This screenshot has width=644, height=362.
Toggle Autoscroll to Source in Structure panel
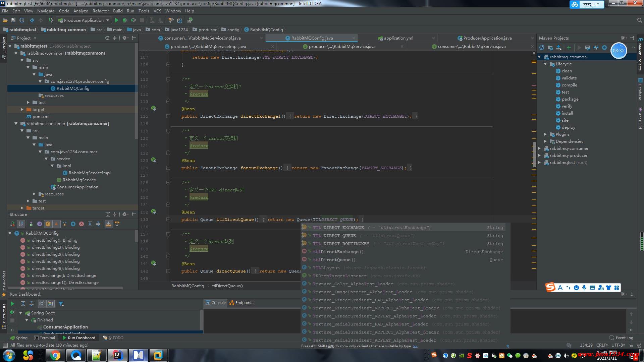tap(109, 224)
